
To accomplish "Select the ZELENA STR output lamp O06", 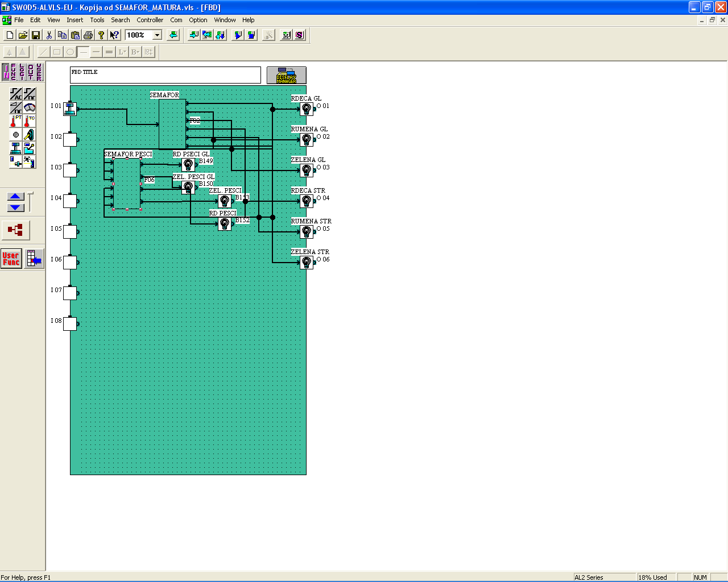I will (307, 263).
